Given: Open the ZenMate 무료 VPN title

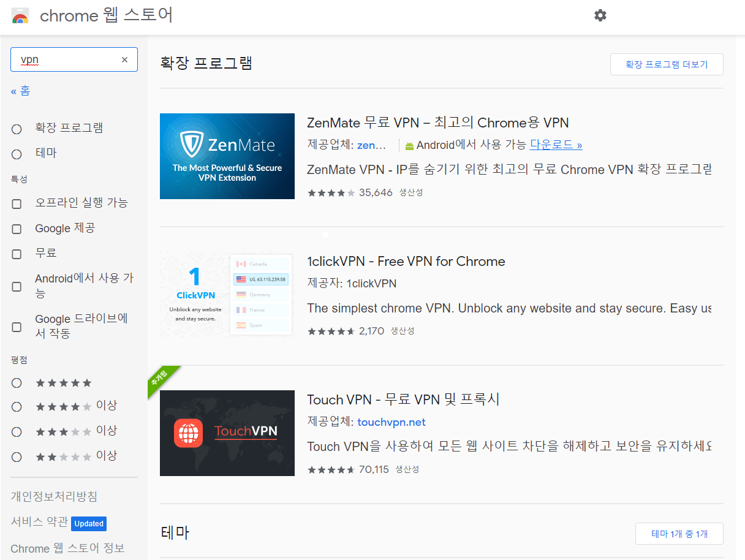Looking at the screenshot, I should pyautogui.click(x=438, y=123).
